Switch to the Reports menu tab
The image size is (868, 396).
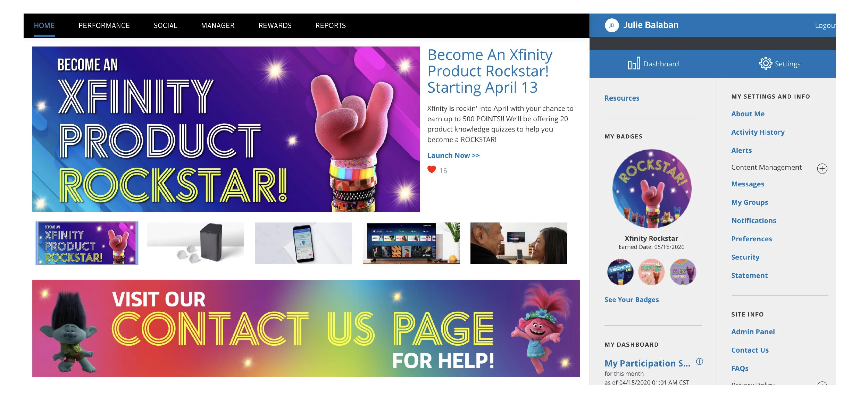coord(331,26)
